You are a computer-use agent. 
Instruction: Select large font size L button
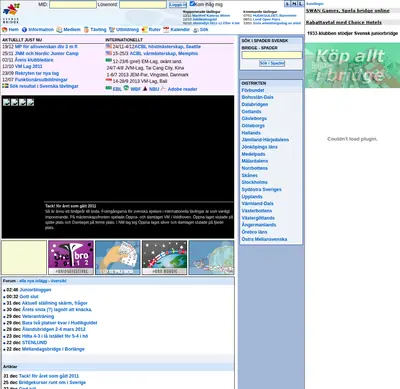pyautogui.click(x=300, y=4)
